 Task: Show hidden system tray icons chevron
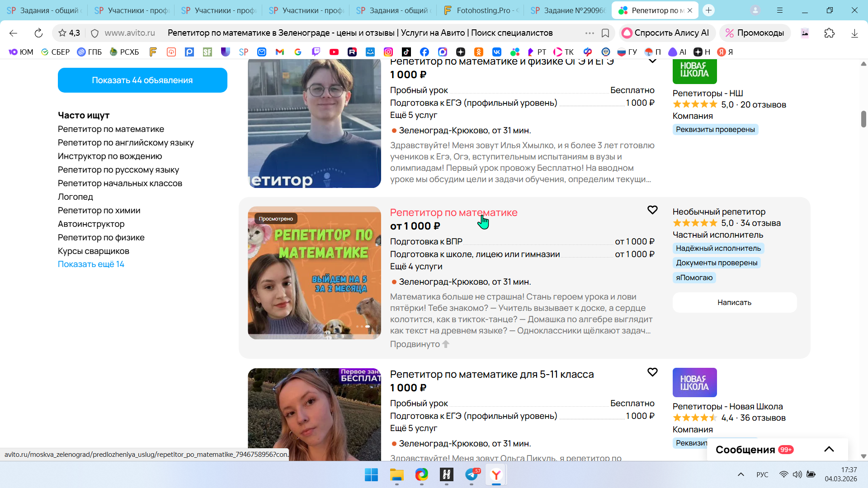click(741, 474)
